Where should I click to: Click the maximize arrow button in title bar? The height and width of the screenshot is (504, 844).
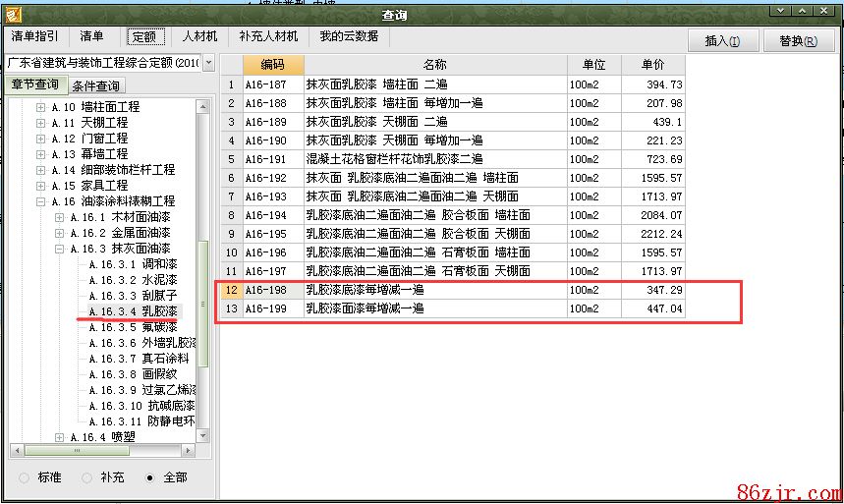point(802,10)
